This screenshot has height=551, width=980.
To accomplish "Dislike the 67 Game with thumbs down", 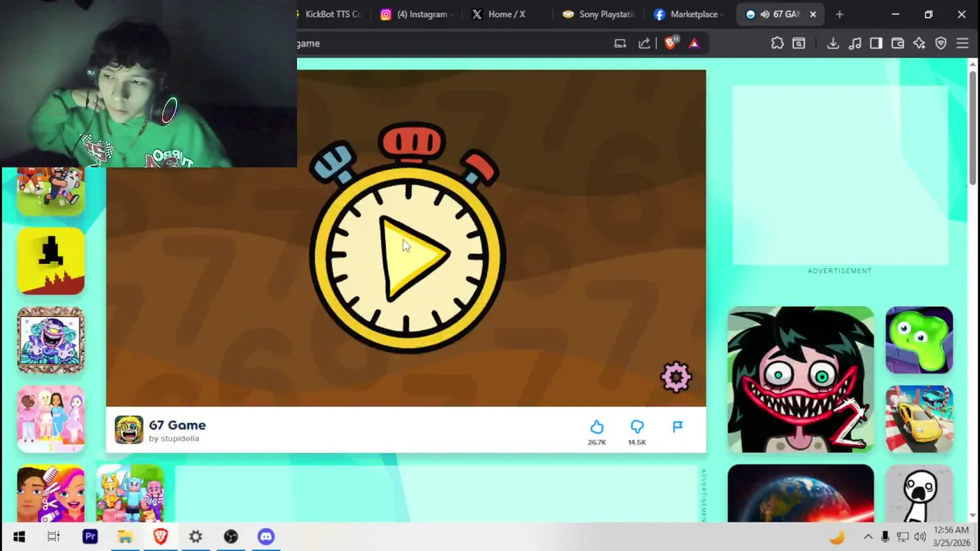I will coord(637,427).
